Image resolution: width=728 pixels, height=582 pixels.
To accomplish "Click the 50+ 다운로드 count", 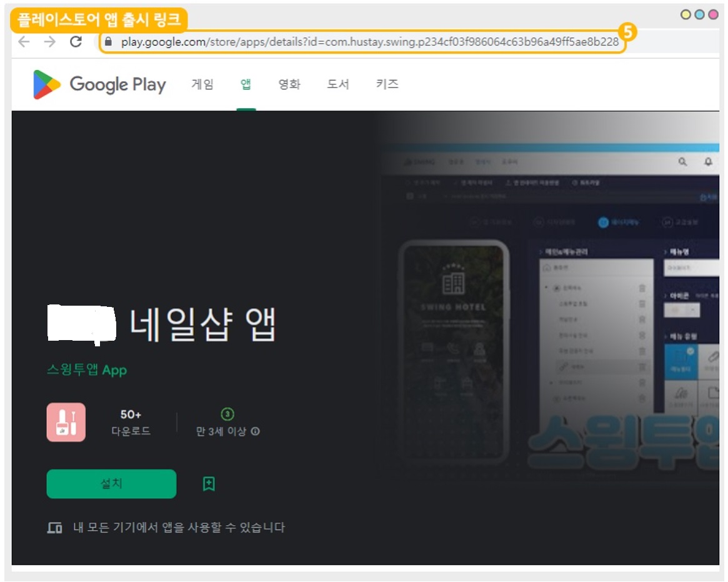I will pos(131,422).
